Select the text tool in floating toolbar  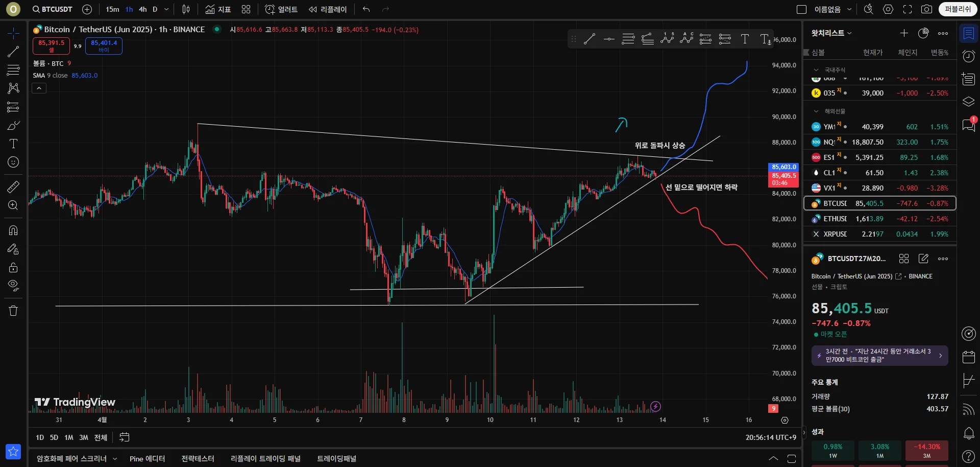point(745,39)
